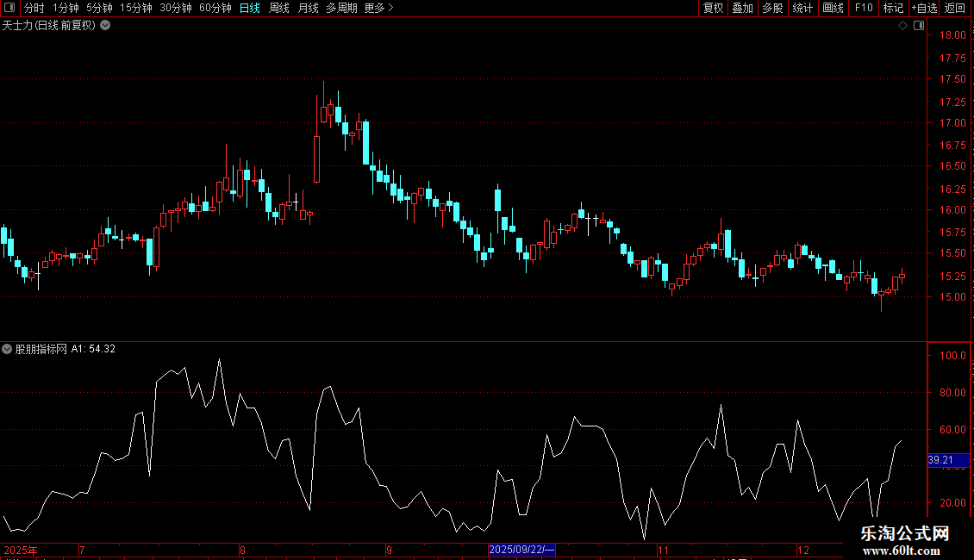
Task: Open the 多周期 multi-period view
Action: [341, 8]
